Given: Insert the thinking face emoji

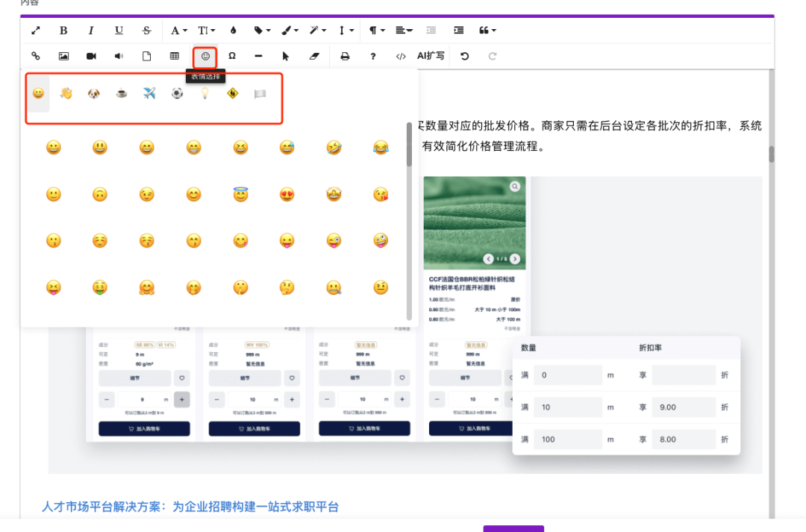Looking at the screenshot, I should tap(287, 287).
